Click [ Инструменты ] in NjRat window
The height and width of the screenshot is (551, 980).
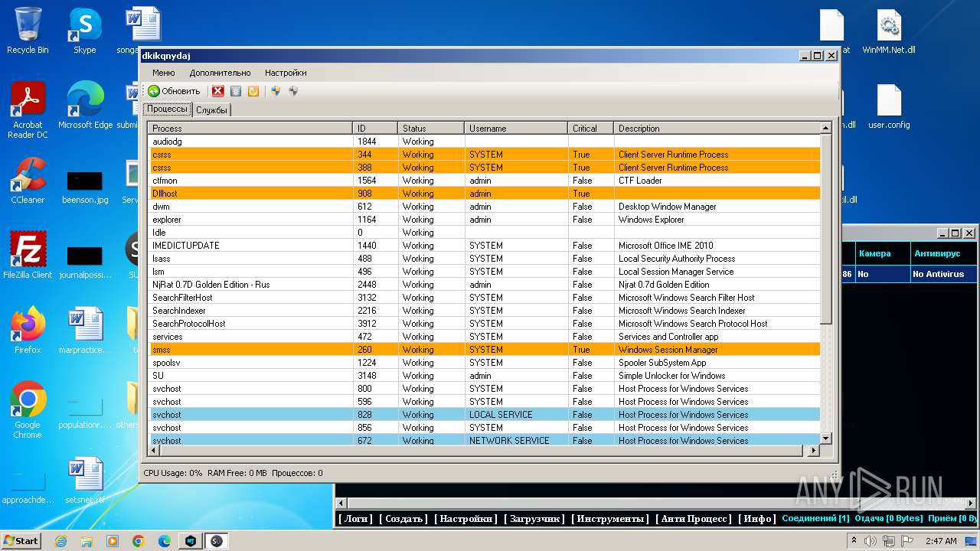[611, 519]
